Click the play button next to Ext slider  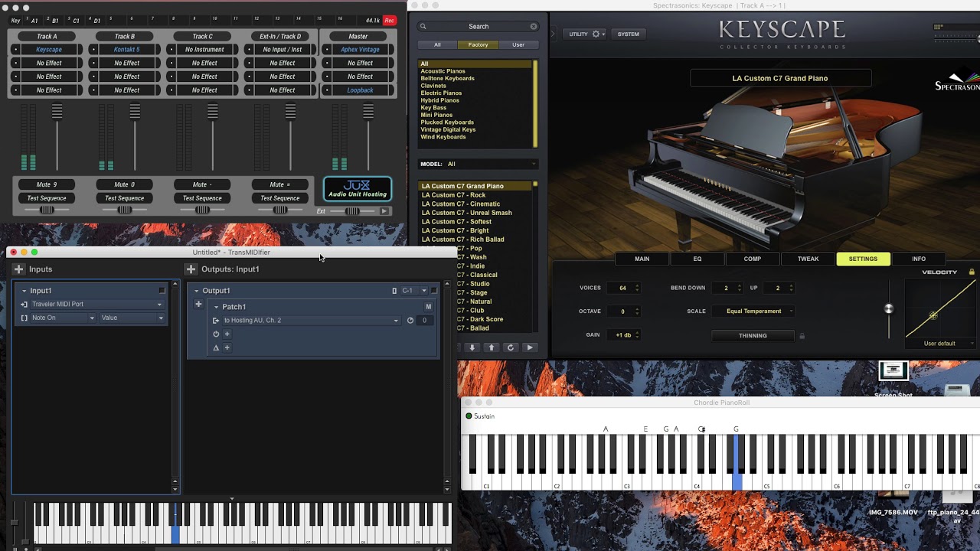pyautogui.click(x=384, y=211)
